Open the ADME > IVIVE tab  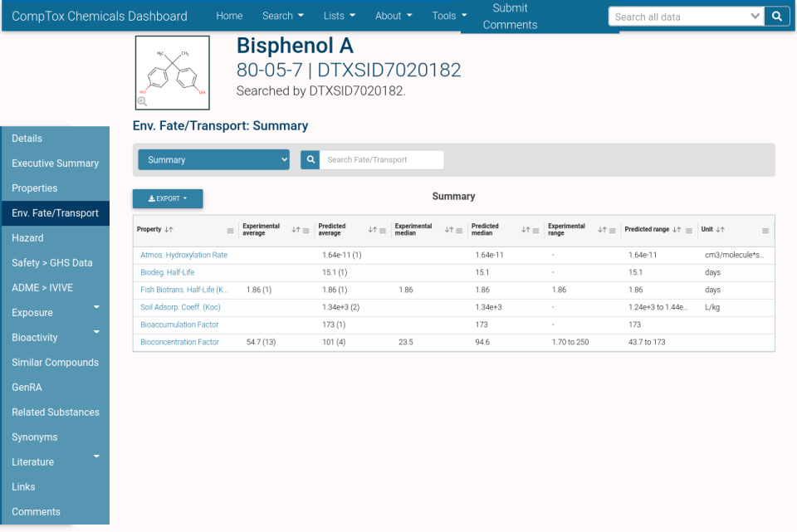tap(55, 288)
